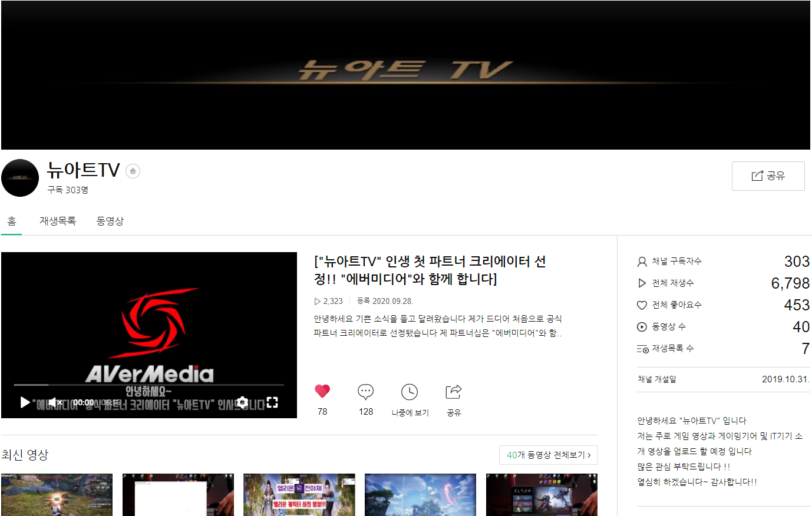Click the 6,798 total plays value
Viewport: 812px width, 516px height.
tap(790, 283)
